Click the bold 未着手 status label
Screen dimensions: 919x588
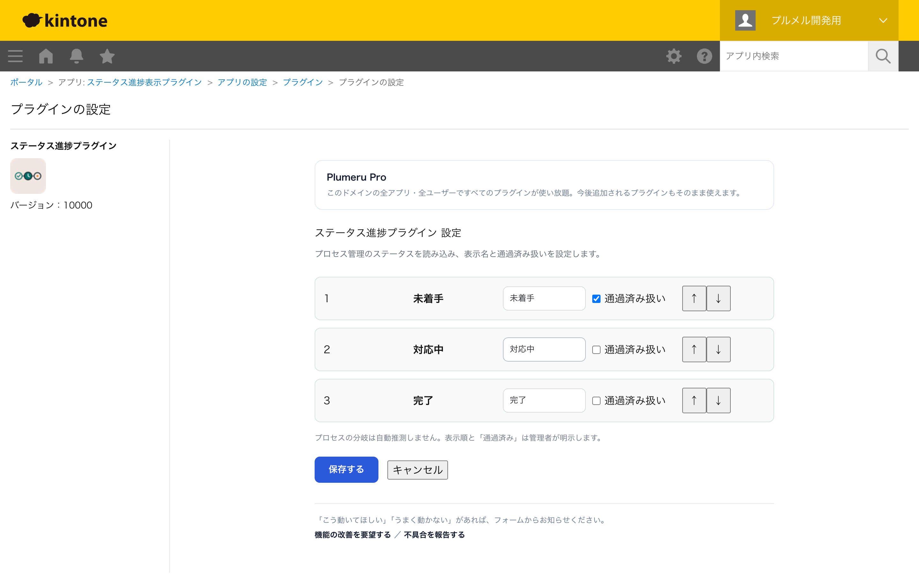tap(428, 298)
